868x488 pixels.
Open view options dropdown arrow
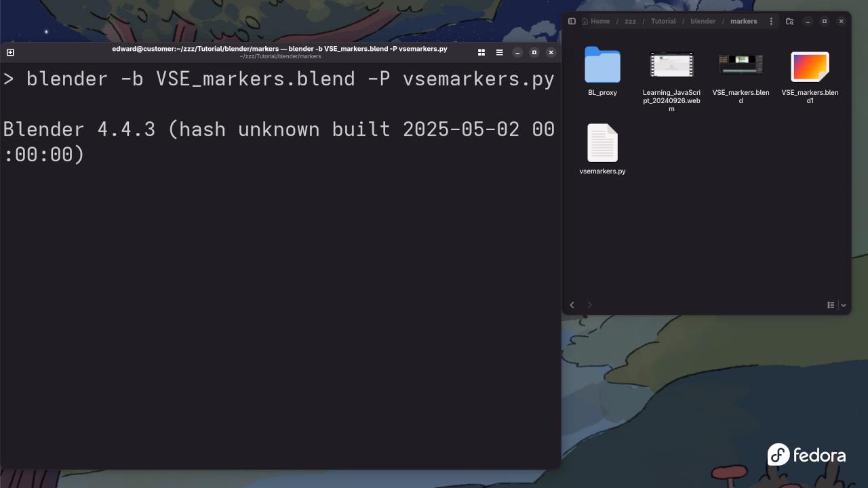(844, 305)
